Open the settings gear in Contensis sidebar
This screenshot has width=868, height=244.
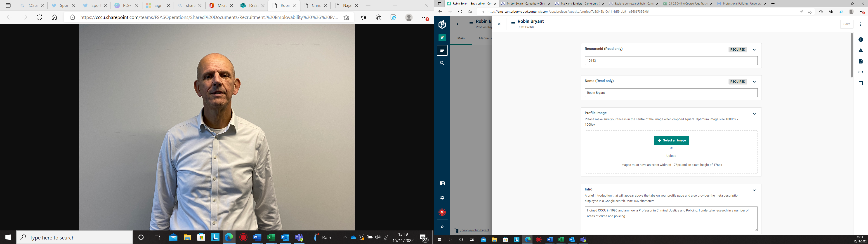(x=442, y=198)
